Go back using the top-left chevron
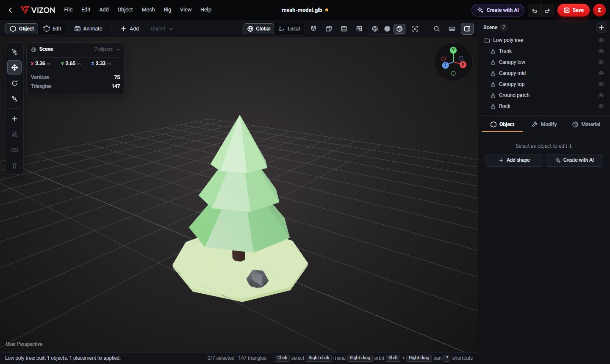610x364 pixels. click(11, 10)
